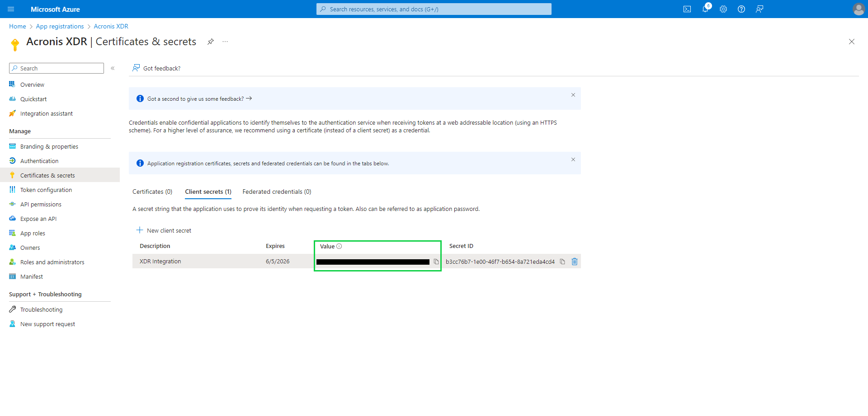Viewport: 868px width, 416px height.
Task: Navigate to App registrations breadcrumb link
Action: (x=60, y=26)
